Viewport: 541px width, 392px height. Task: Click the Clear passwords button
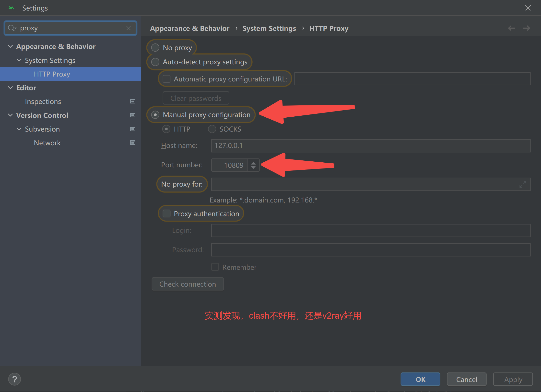coord(196,98)
